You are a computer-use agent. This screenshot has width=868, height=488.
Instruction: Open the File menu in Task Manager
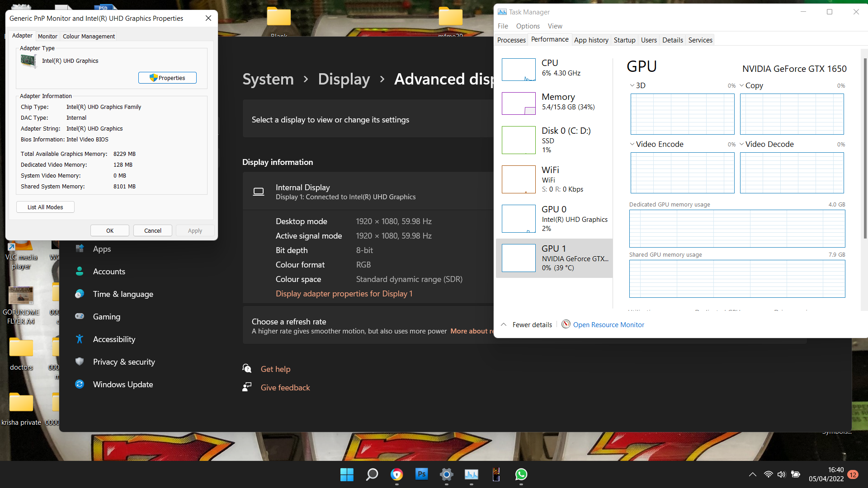click(x=503, y=26)
